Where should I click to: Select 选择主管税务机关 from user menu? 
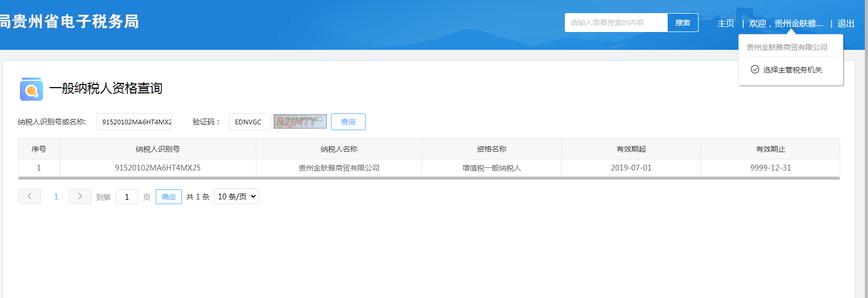792,70
